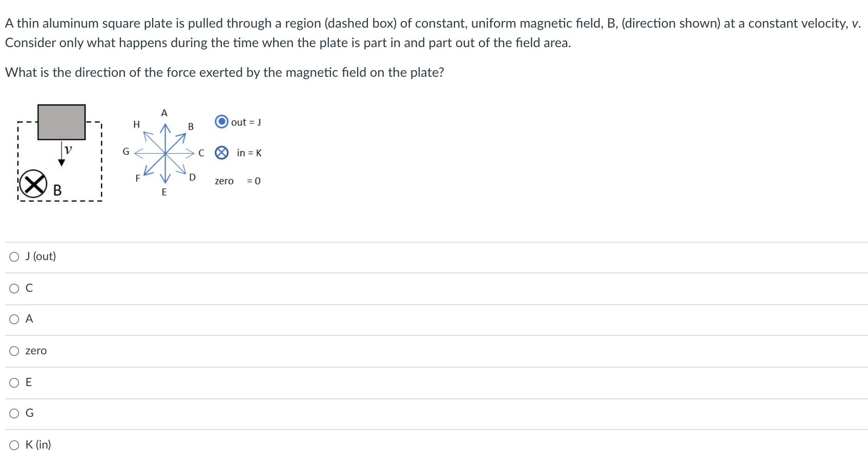Click the gray aluminum plate in the diagram
The height and width of the screenshot is (468, 868).
click(61, 122)
